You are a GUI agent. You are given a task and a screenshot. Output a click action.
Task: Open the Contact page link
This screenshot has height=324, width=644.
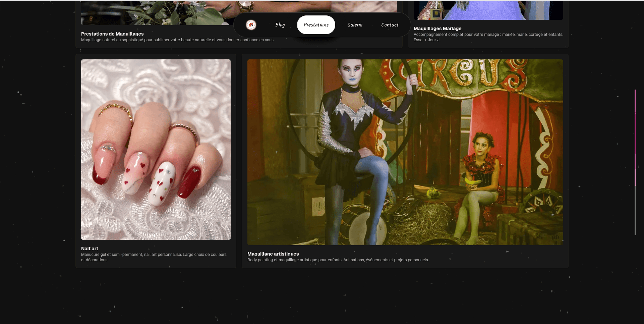point(390,25)
